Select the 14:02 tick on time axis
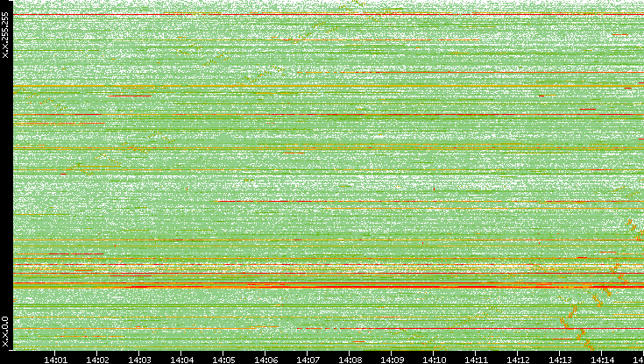 tap(97, 359)
